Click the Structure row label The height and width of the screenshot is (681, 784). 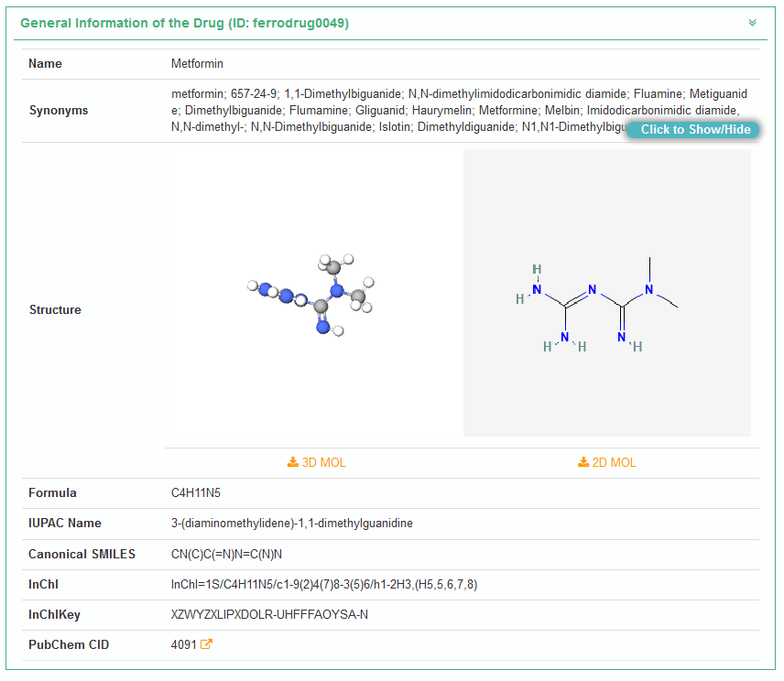pyautogui.click(x=55, y=309)
